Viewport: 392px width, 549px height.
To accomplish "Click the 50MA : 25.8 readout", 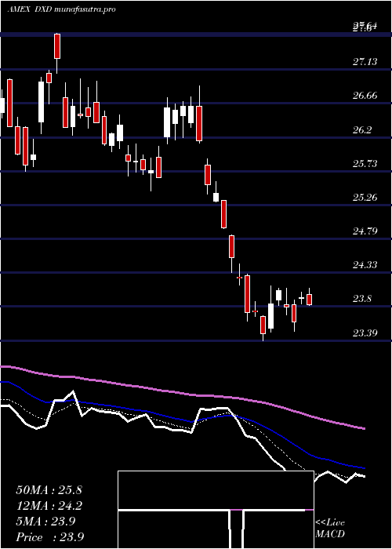I will (49, 490).
